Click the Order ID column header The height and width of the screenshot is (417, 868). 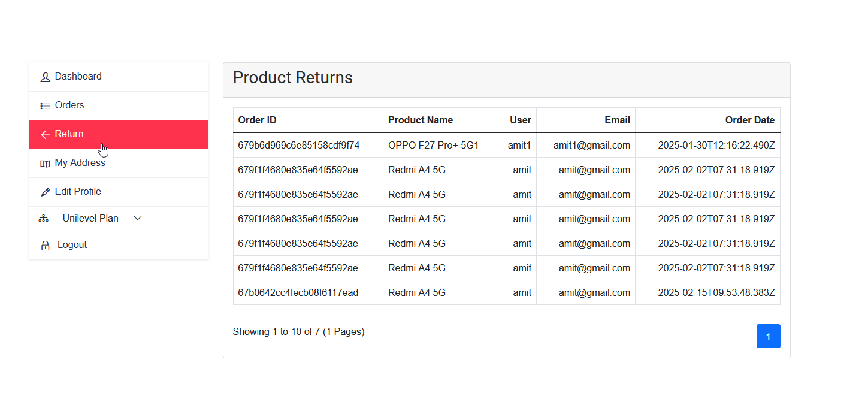[258, 120]
